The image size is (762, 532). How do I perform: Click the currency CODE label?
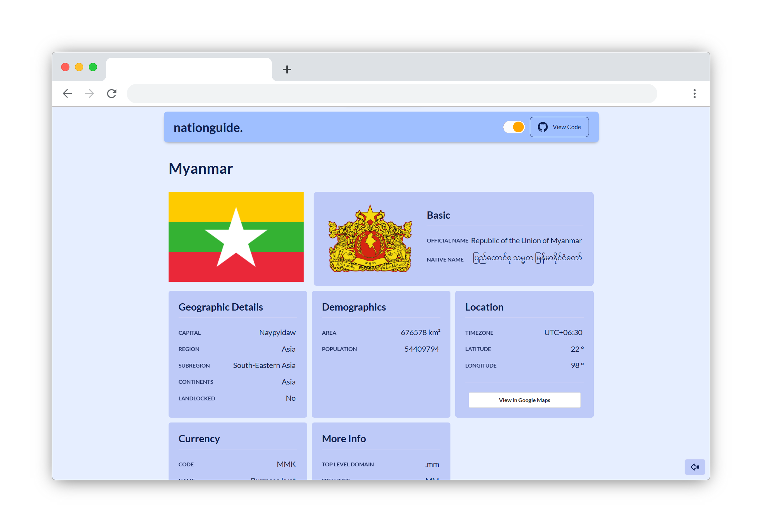[x=186, y=464]
